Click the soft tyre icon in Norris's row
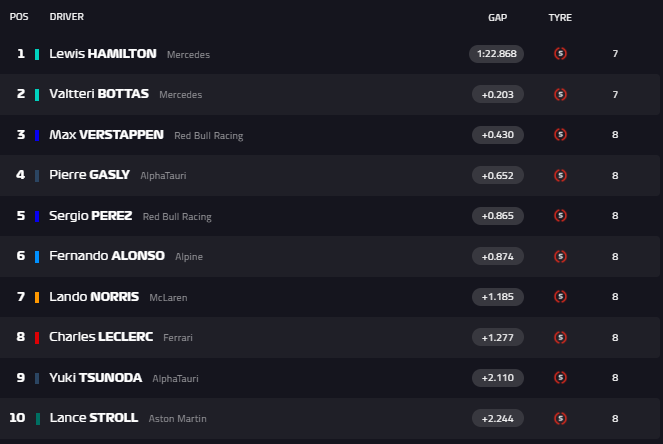The image size is (663, 444). 560,297
